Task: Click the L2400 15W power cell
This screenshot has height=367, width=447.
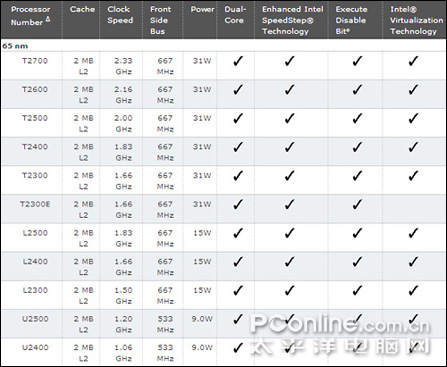Action: pyautogui.click(x=202, y=261)
